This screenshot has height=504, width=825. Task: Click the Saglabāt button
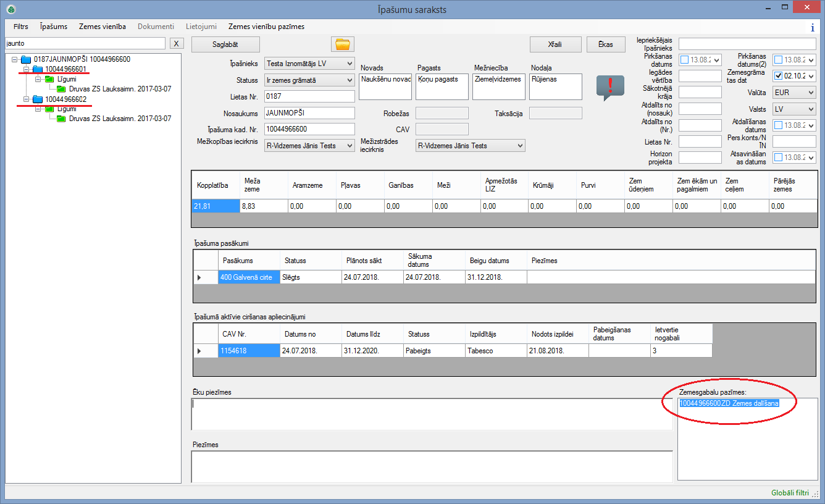225,44
